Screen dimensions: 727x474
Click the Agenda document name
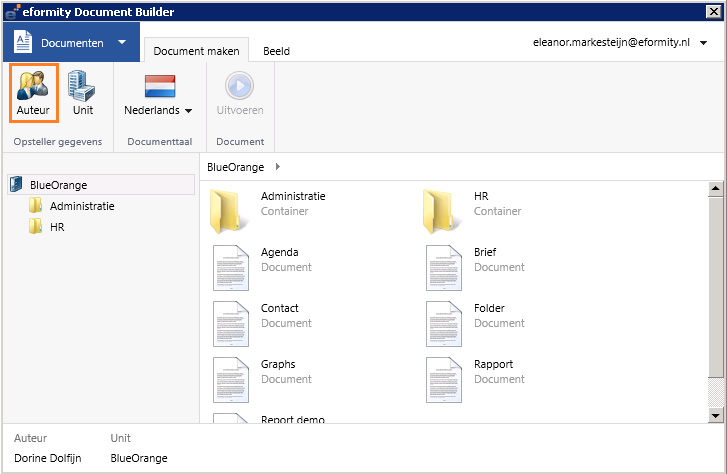(x=280, y=252)
